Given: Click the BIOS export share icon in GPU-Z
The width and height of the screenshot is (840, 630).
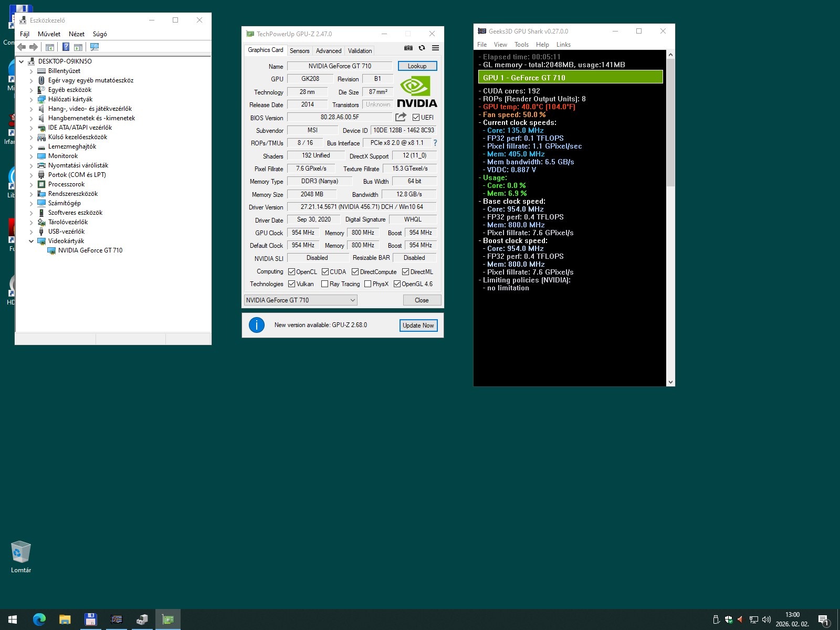Looking at the screenshot, I should coord(401,117).
